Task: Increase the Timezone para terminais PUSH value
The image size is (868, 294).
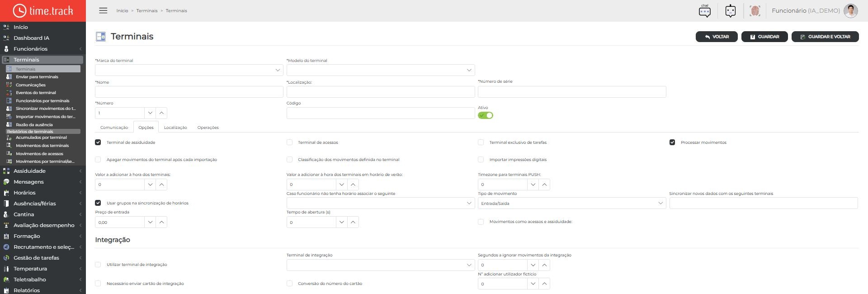Action: [x=544, y=185]
